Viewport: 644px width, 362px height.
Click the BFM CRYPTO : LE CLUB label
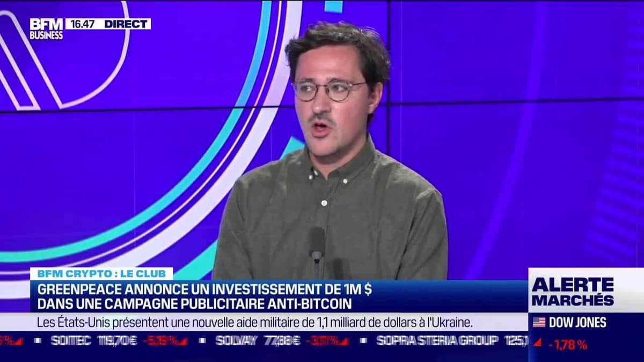pos(101,274)
